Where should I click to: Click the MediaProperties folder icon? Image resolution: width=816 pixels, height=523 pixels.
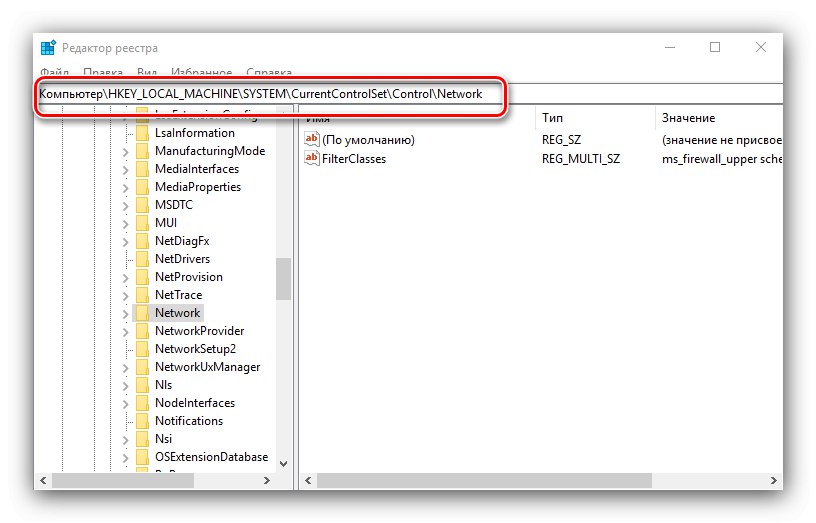(x=142, y=187)
